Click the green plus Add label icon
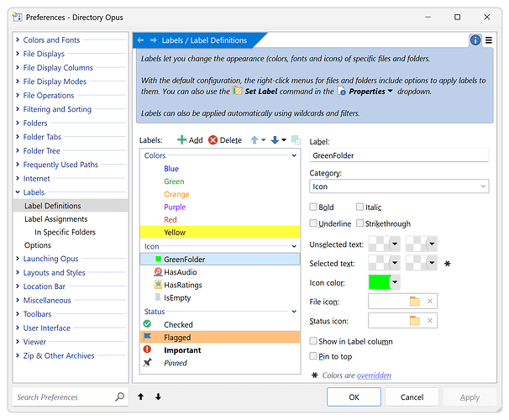509x420 pixels. (181, 140)
